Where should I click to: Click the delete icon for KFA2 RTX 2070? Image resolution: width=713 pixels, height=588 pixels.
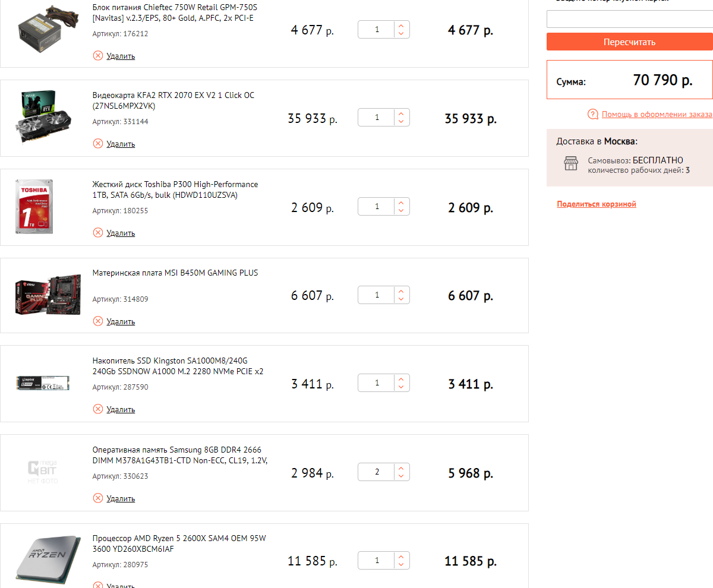(x=98, y=144)
